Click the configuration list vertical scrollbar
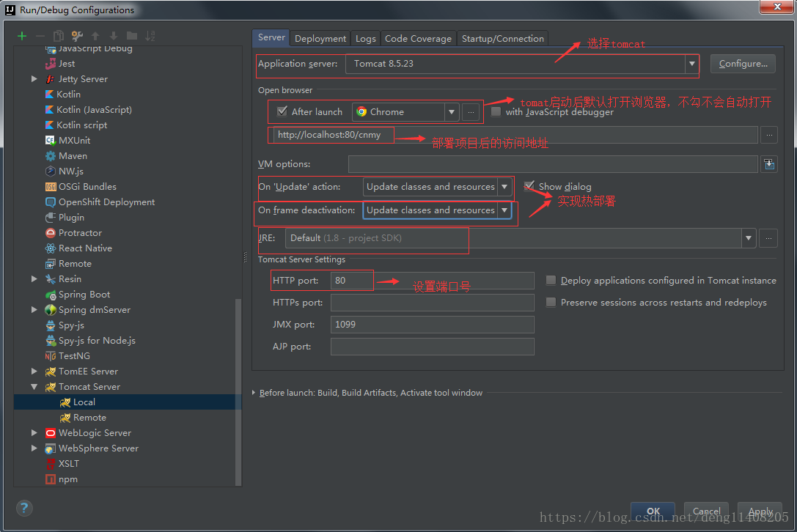The image size is (797, 532). pyautogui.click(x=238, y=391)
